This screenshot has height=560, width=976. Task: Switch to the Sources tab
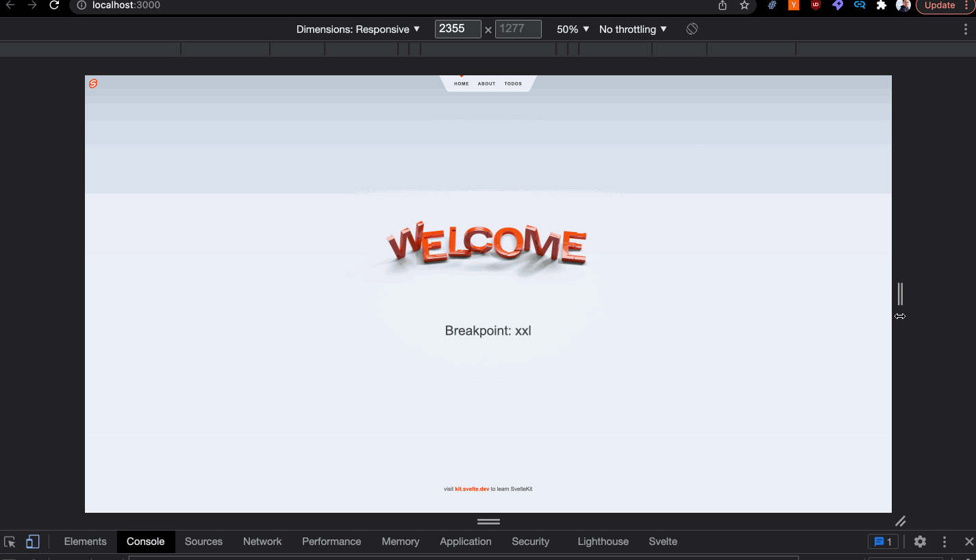tap(204, 542)
